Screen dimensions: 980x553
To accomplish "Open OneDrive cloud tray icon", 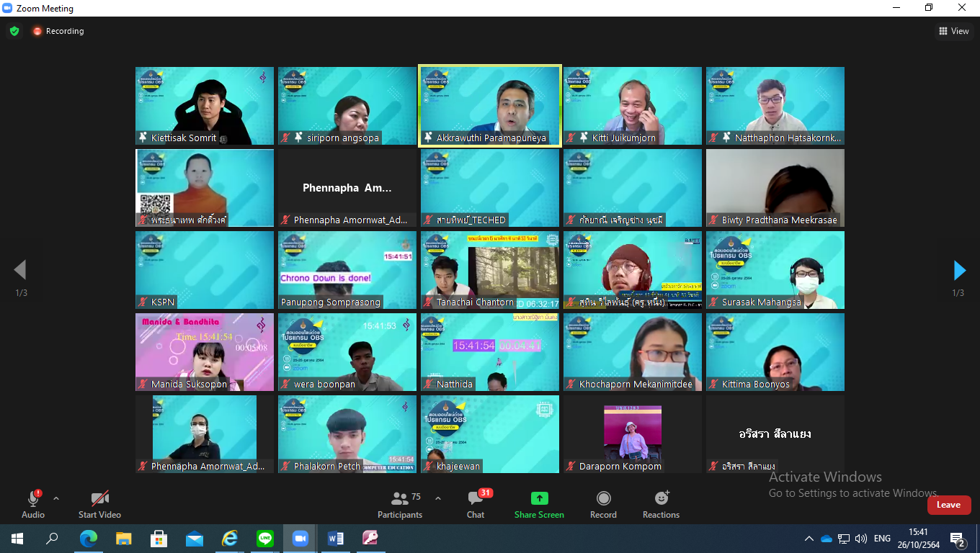I will point(827,539).
